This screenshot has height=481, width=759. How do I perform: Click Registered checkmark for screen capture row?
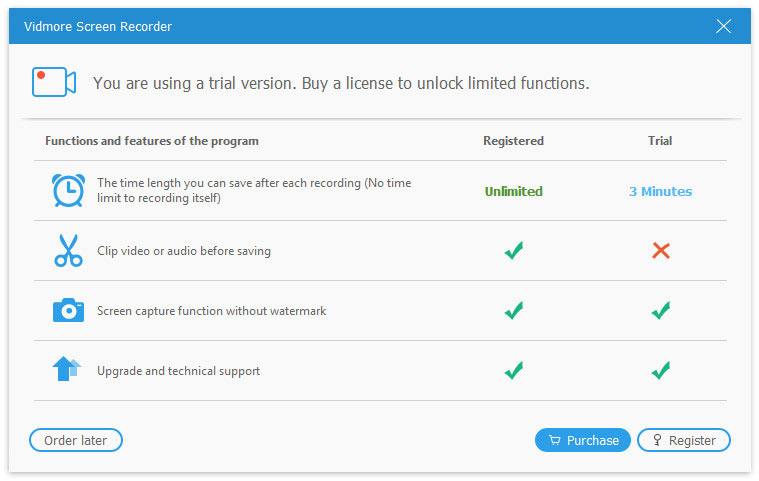(x=513, y=311)
